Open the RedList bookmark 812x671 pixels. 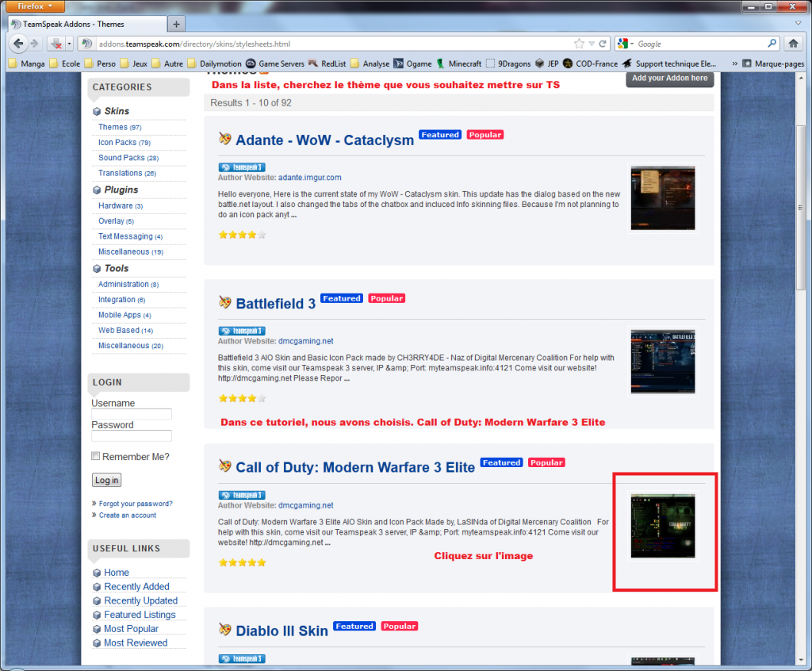click(x=327, y=63)
